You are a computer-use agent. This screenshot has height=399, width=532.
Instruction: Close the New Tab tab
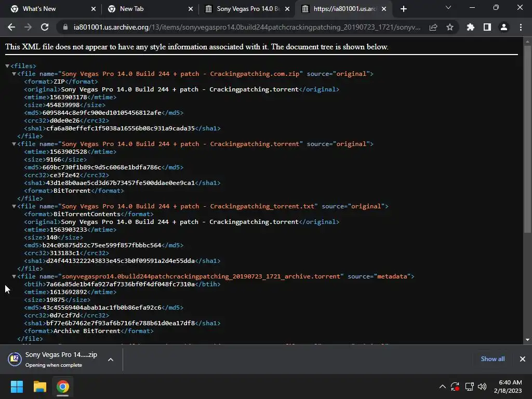pos(191,9)
